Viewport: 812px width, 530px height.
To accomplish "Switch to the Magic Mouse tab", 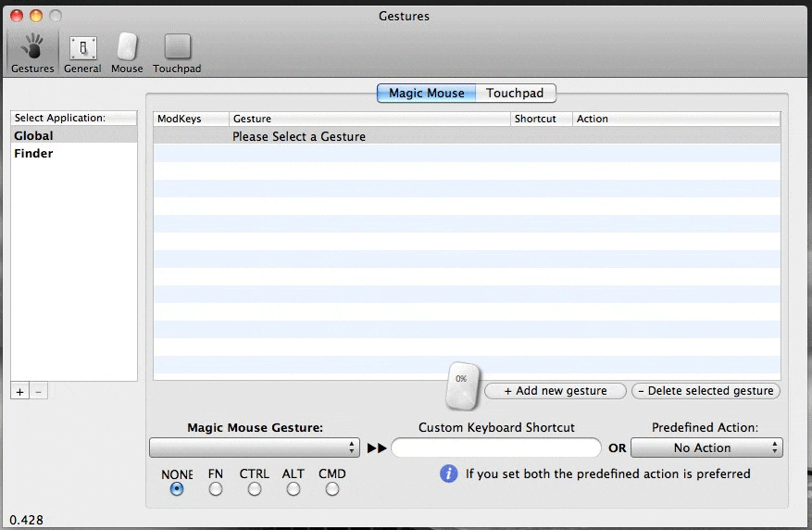I will click(x=426, y=94).
